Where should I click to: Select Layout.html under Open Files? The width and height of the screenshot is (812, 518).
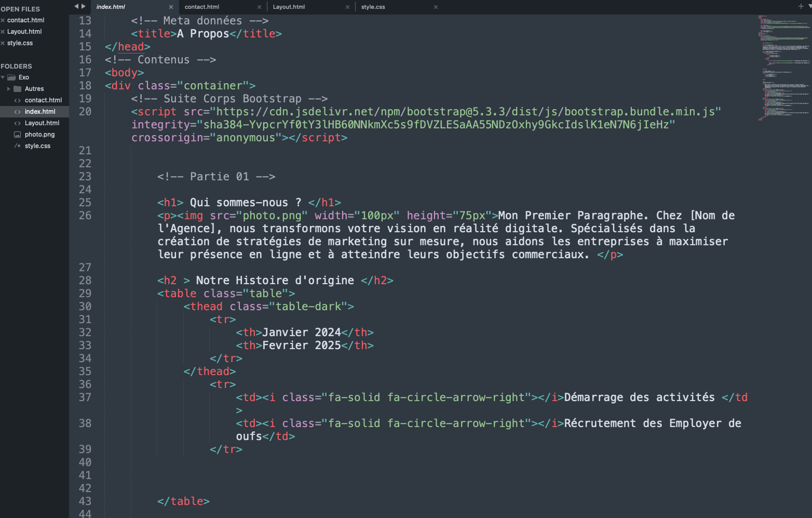point(24,32)
